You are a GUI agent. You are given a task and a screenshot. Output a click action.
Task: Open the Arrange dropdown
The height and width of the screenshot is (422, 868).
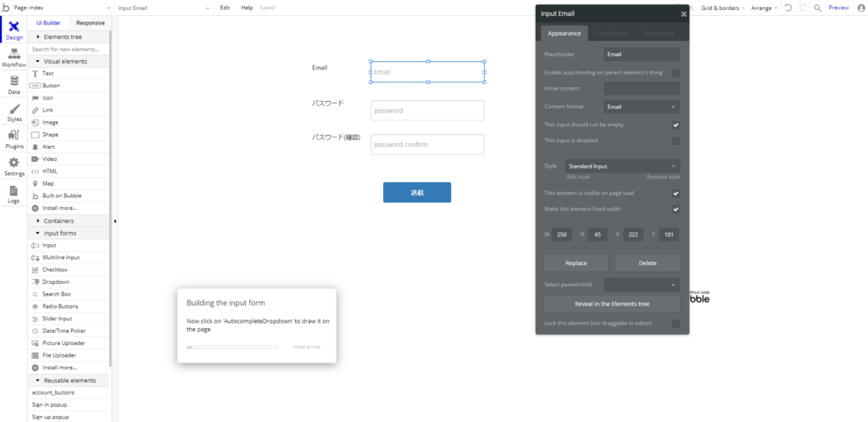click(765, 8)
